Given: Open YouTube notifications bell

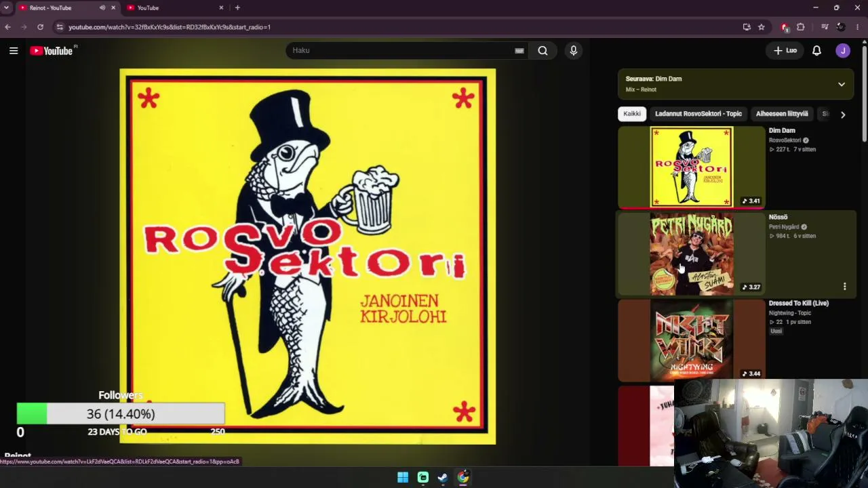Looking at the screenshot, I should pyautogui.click(x=816, y=50).
